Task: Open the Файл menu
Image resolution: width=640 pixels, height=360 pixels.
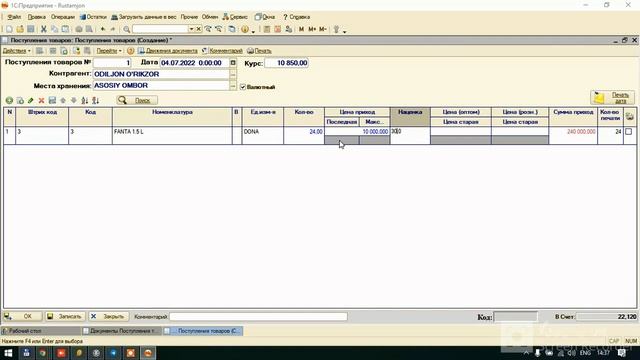Action: pyautogui.click(x=14, y=17)
